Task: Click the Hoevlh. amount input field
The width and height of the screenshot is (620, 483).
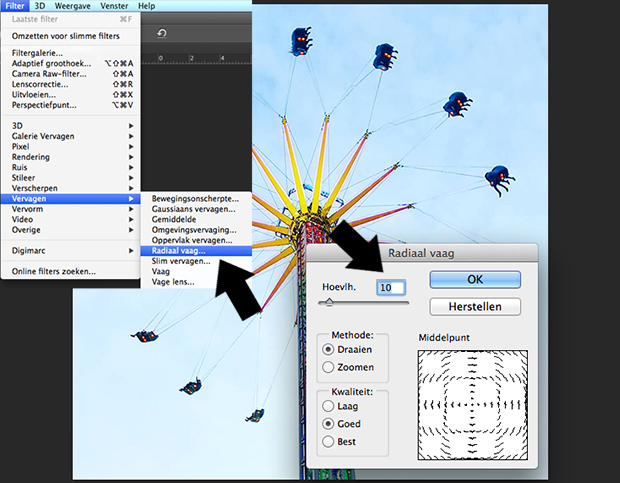Action: tap(391, 287)
